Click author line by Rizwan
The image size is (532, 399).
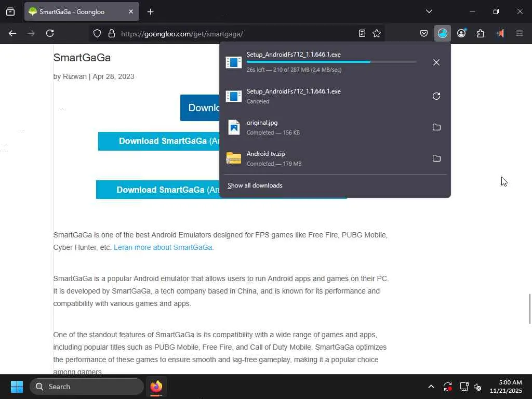94,76
